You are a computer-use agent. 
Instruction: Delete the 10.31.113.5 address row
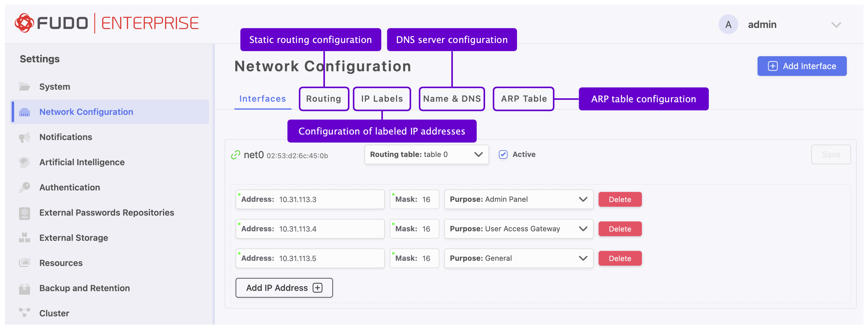[x=620, y=259]
